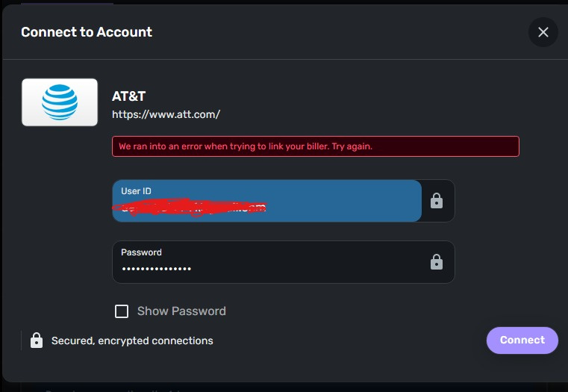Focus the Password input field

(x=284, y=262)
